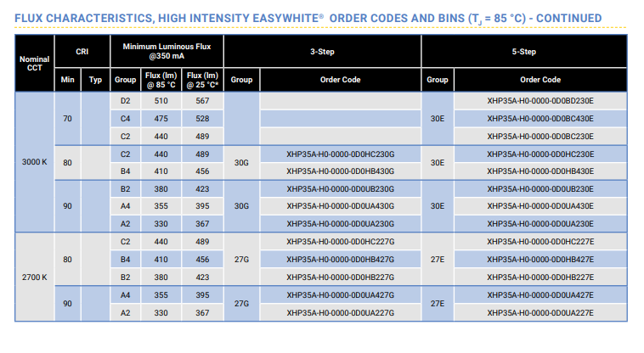Select order code XHP35A-H0-0000-0D0UB230E
Viewport: 644px width, 353px height.
tap(540, 189)
